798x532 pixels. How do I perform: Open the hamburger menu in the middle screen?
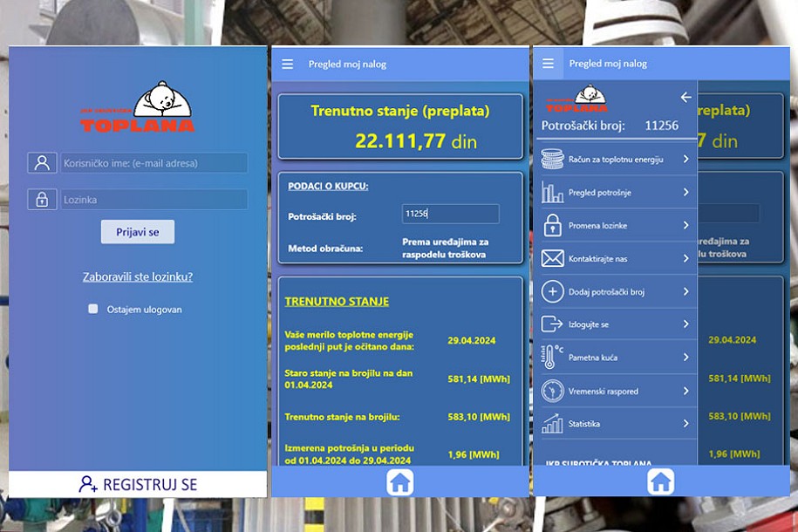(288, 65)
